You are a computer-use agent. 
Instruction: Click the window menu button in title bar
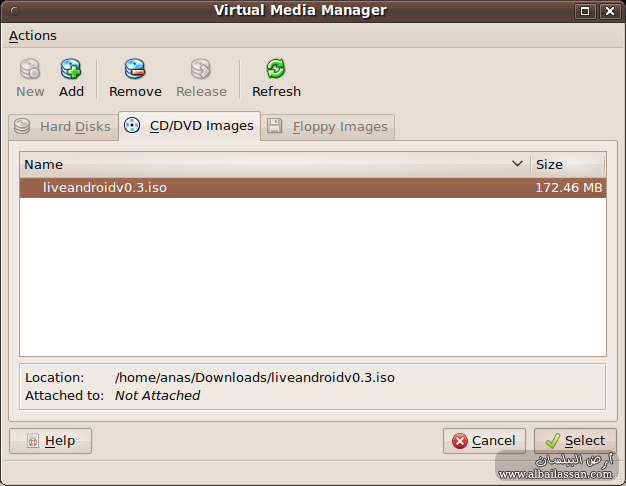15,11
